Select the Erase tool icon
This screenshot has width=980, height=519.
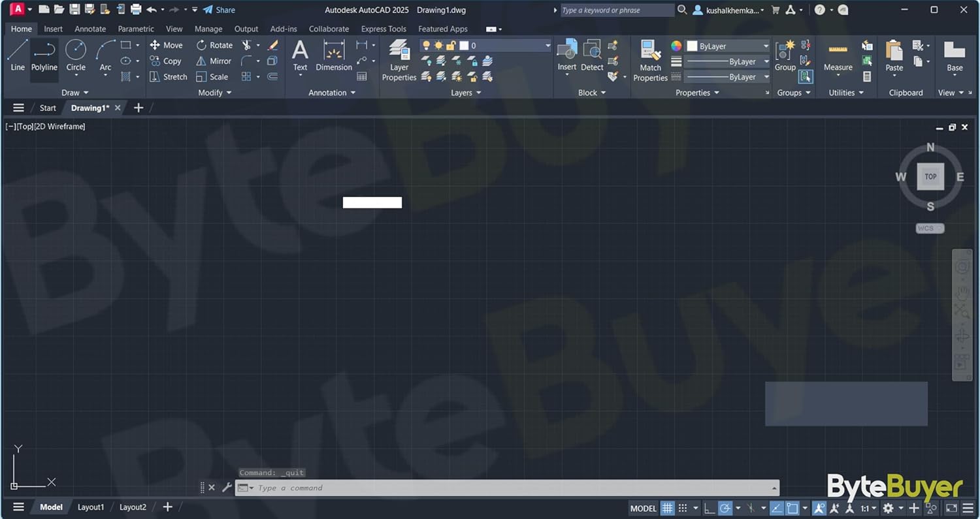[x=273, y=45]
